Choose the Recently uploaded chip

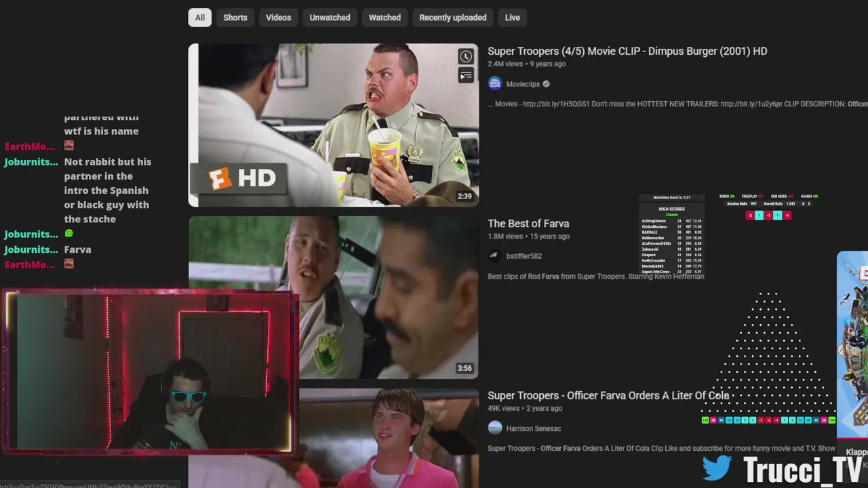(452, 18)
